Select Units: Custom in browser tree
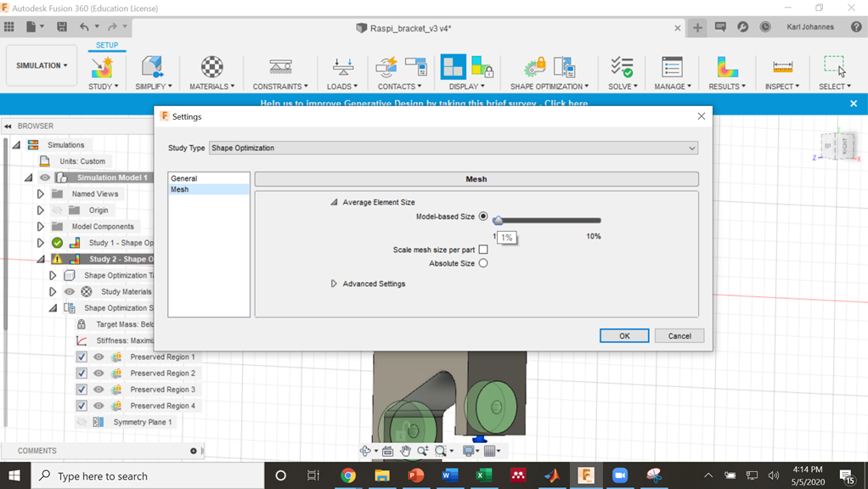This screenshot has width=868, height=489. (x=82, y=161)
